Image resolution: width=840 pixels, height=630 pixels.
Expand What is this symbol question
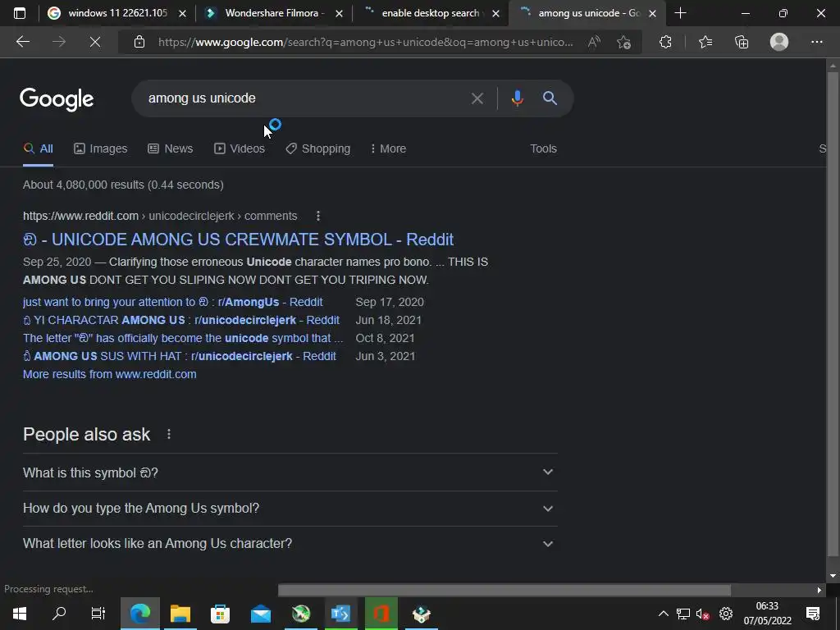290,472
